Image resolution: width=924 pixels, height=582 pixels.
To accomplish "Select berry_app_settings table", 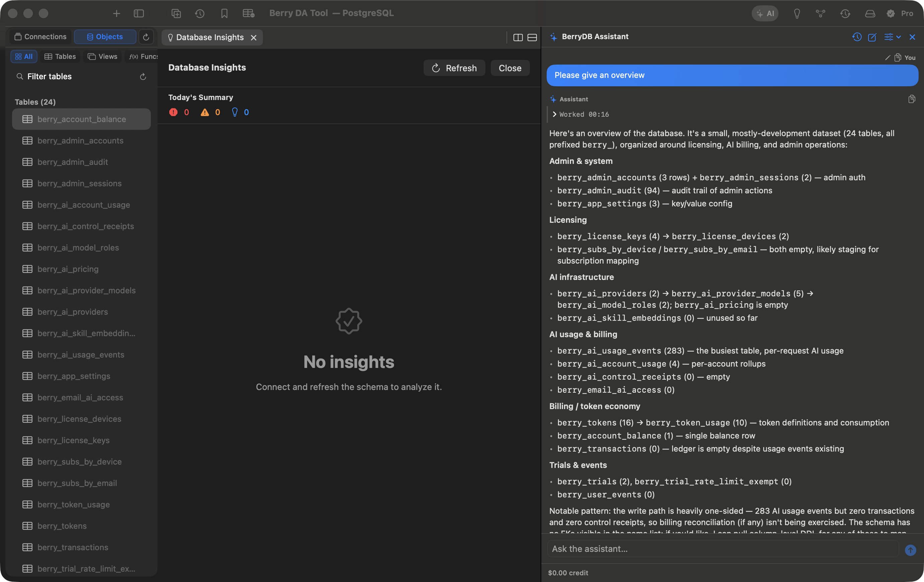I will click(x=81, y=376).
